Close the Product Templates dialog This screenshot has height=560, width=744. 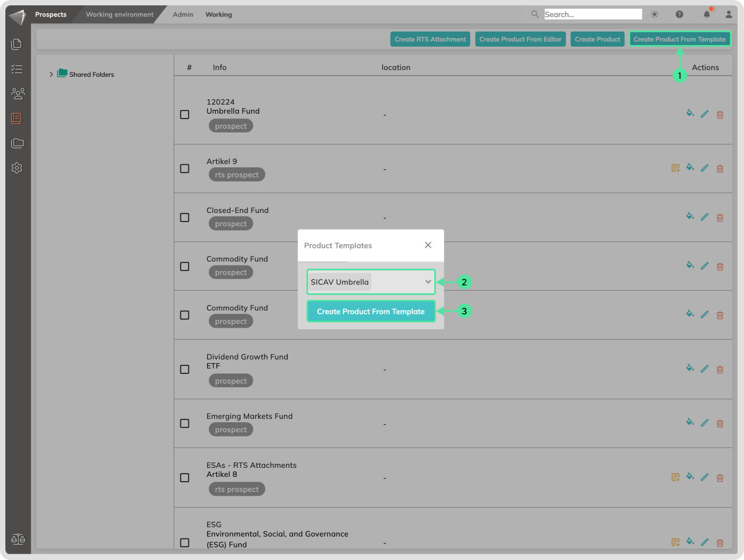pyautogui.click(x=428, y=245)
